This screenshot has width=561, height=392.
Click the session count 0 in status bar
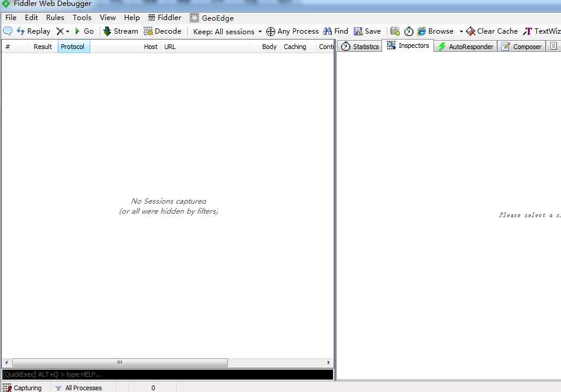point(153,388)
